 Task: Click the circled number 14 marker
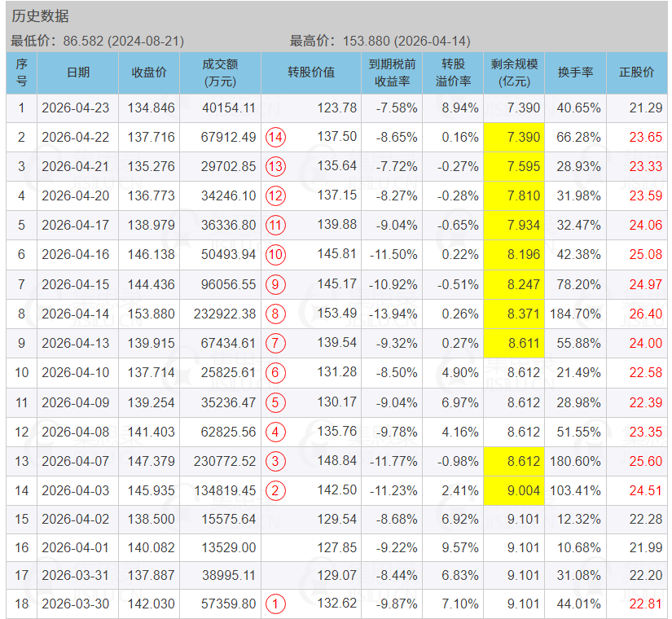tap(275, 137)
